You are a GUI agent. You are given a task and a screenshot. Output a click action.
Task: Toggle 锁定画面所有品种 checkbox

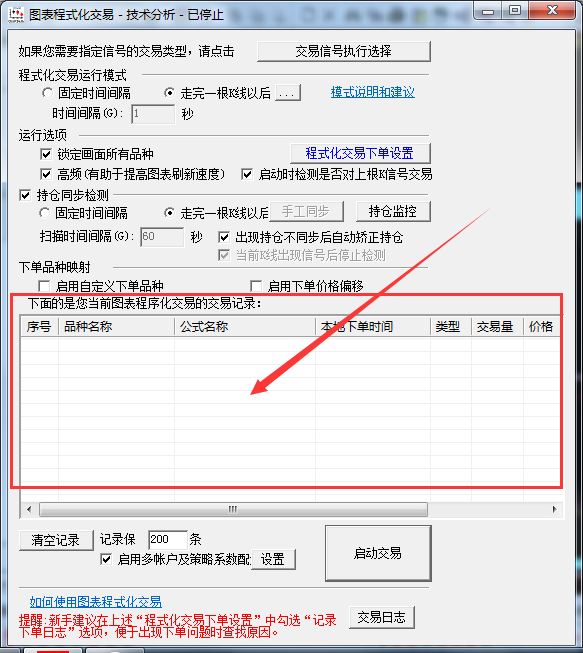pos(46,155)
